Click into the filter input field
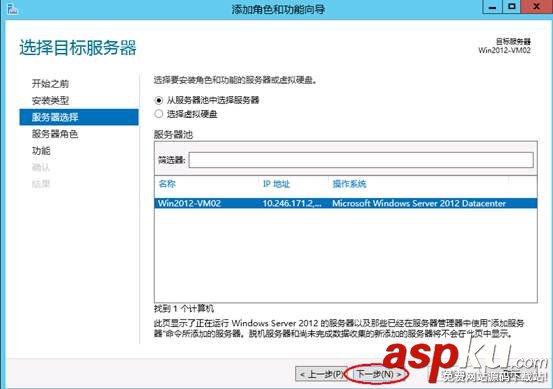Viewport: 553px width, 389px height. [361, 160]
